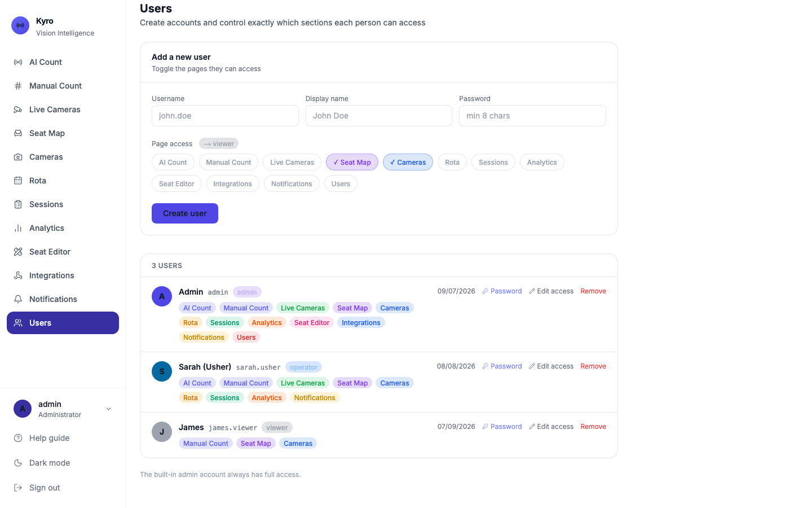Uncheck the Cameras access chip

coord(408,163)
